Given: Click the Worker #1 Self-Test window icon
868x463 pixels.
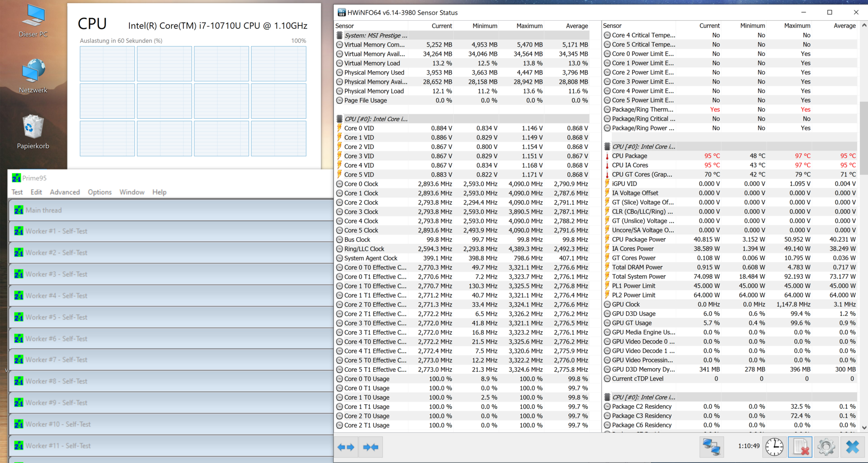Looking at the screenshot, I should (19, 231).
